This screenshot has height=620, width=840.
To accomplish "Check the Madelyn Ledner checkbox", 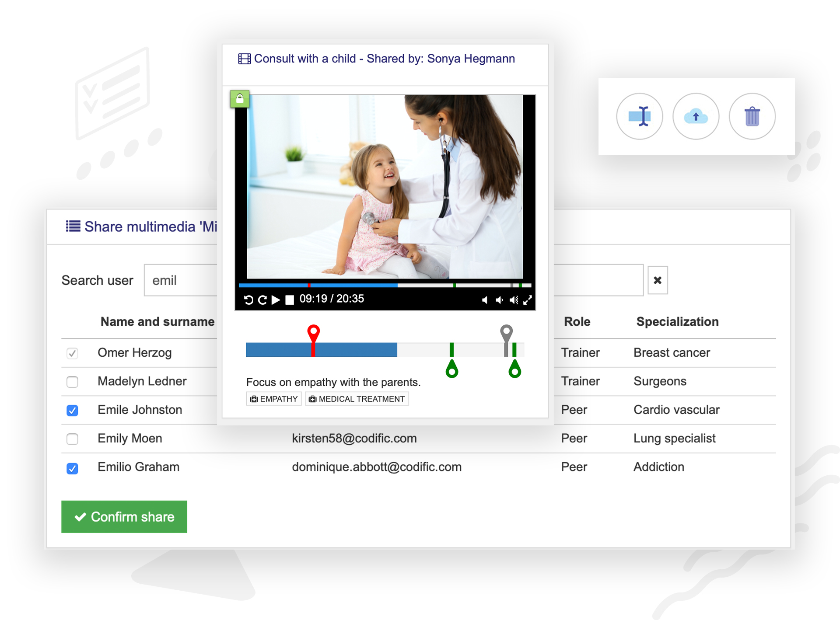I will click(72, 382).
